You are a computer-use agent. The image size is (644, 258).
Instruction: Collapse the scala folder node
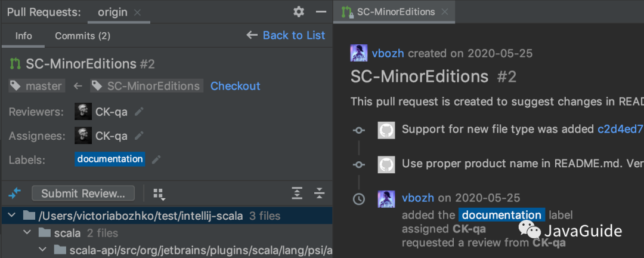click(x=27, y=233)
